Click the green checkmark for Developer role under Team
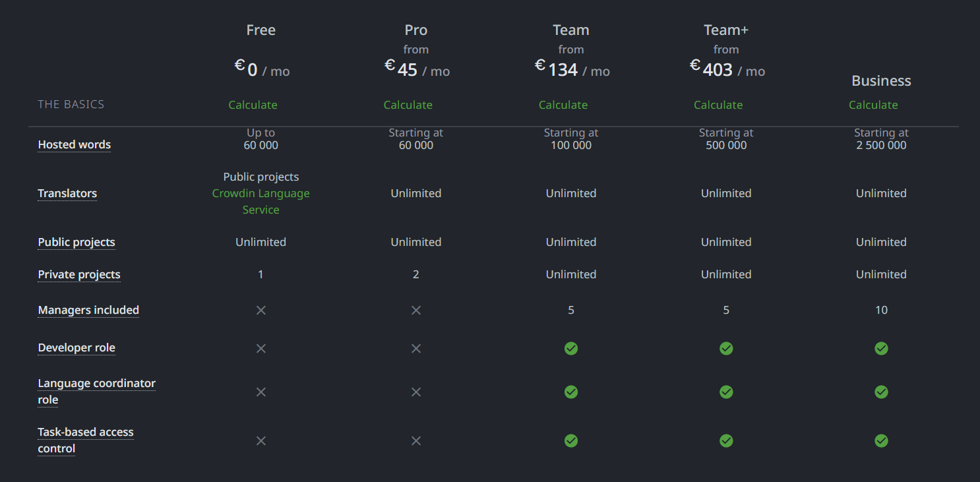The image size is (980, 482). point(570,348)
